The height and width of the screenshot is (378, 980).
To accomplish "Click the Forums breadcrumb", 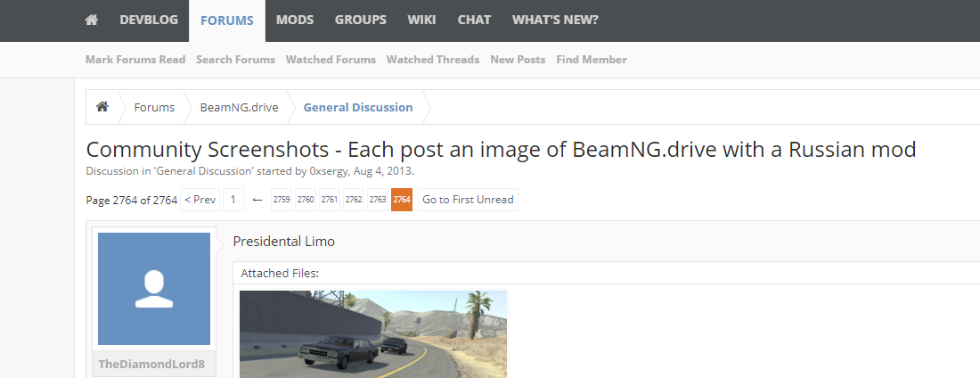I will [x=154, y=107].
